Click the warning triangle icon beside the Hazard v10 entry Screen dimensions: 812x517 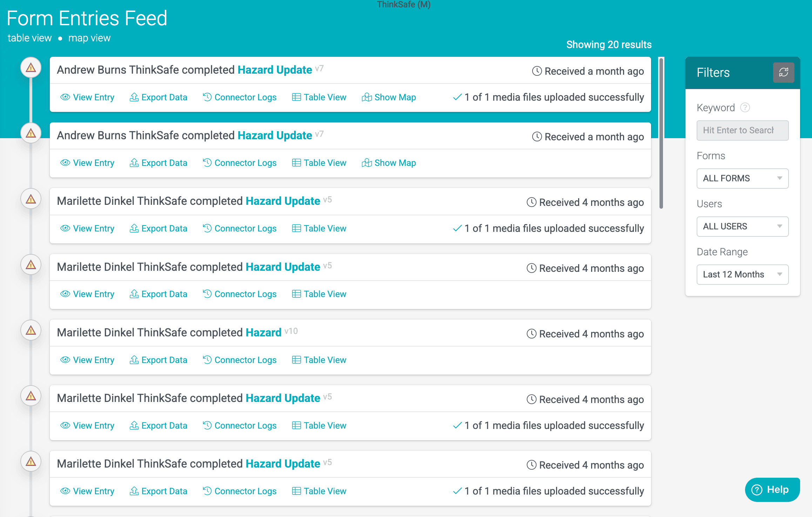[x=31, y=330]
